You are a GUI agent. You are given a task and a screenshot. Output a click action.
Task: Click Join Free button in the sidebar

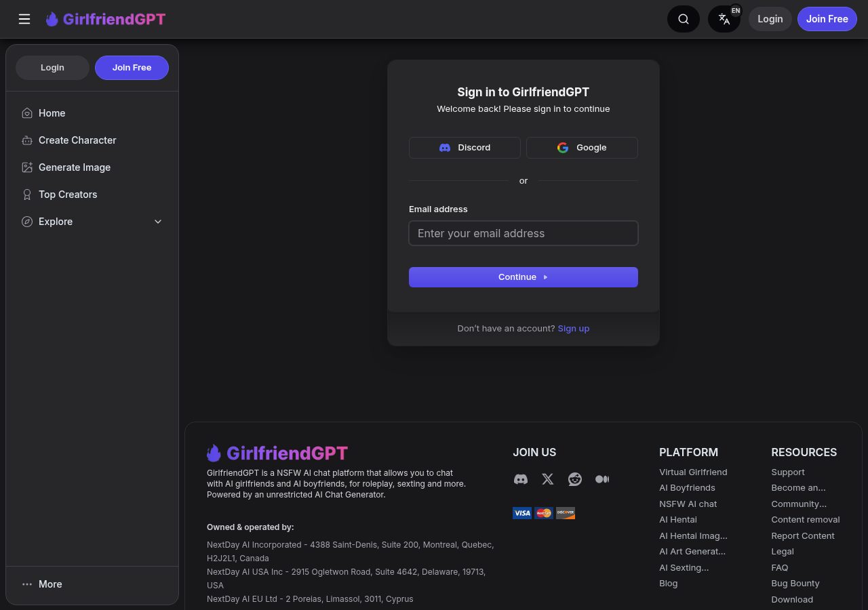click(132, 68)
